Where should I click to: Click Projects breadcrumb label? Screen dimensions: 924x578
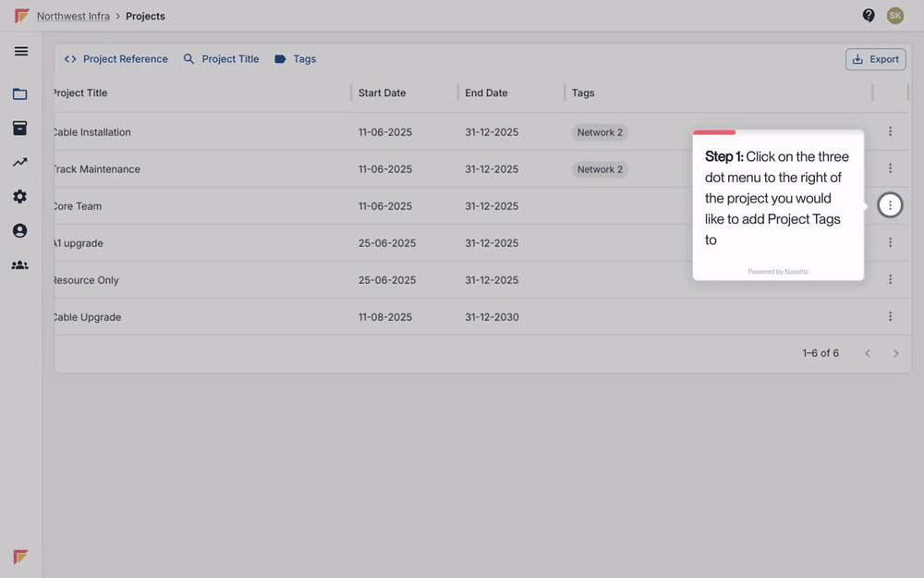pyautogui.click(x=146, y=16)
